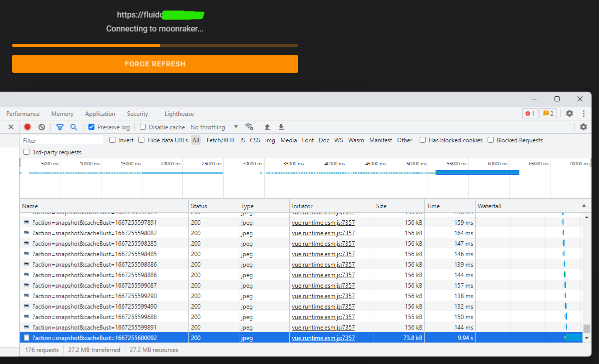Click image icon of cacheBust=1667255597891 row
599x364 pixels.
pos(26,222)
